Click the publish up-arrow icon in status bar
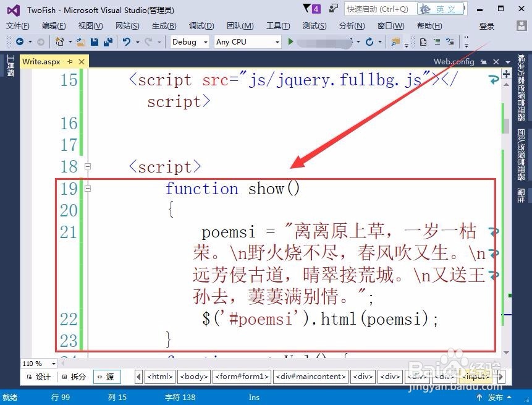Image resolution: width=532 pixels, height=405 pixels. click(479, 397)
